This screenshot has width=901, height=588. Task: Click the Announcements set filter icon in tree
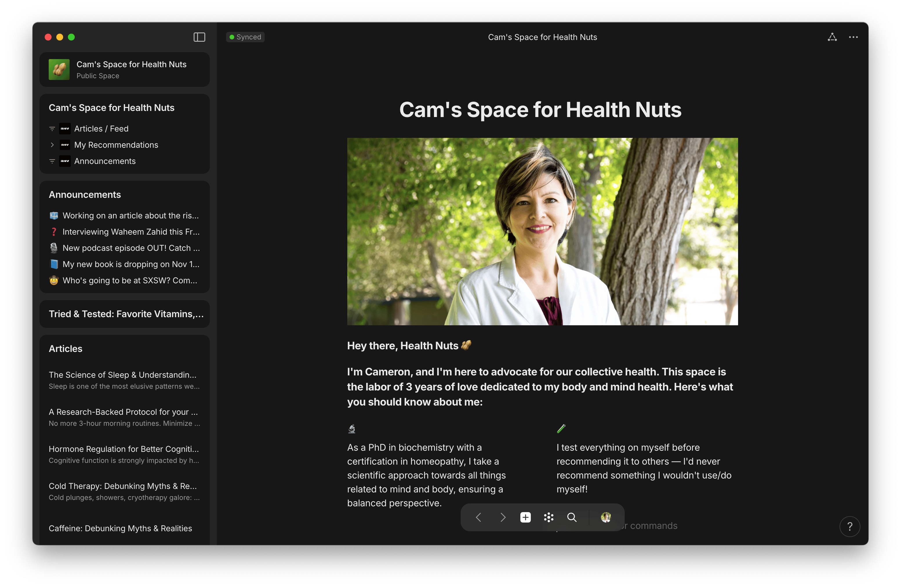pyautogui.click(x=52, y=161)
